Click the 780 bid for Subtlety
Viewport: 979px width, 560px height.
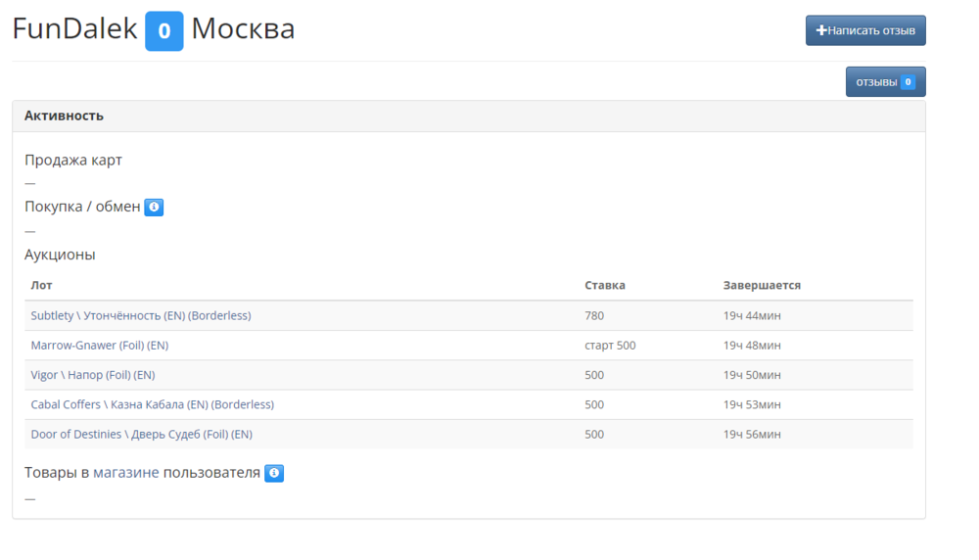tap(594, 316)
